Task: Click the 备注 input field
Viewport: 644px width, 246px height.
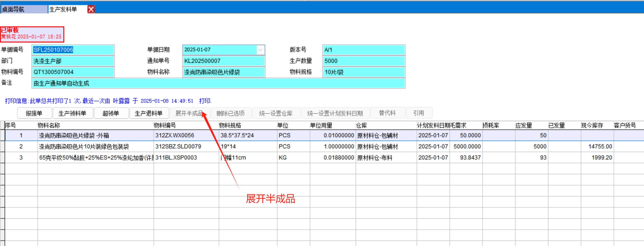Action: point(218,83)
